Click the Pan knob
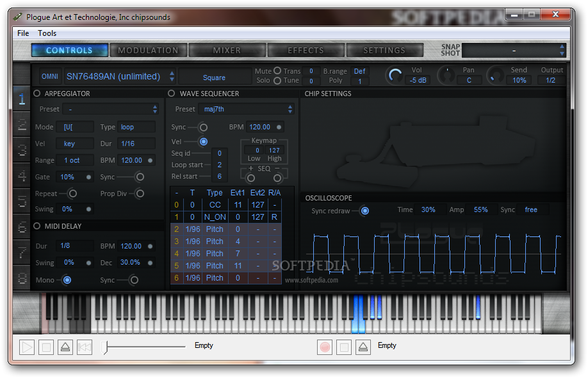The image size is (588, 378). [447, 75]
